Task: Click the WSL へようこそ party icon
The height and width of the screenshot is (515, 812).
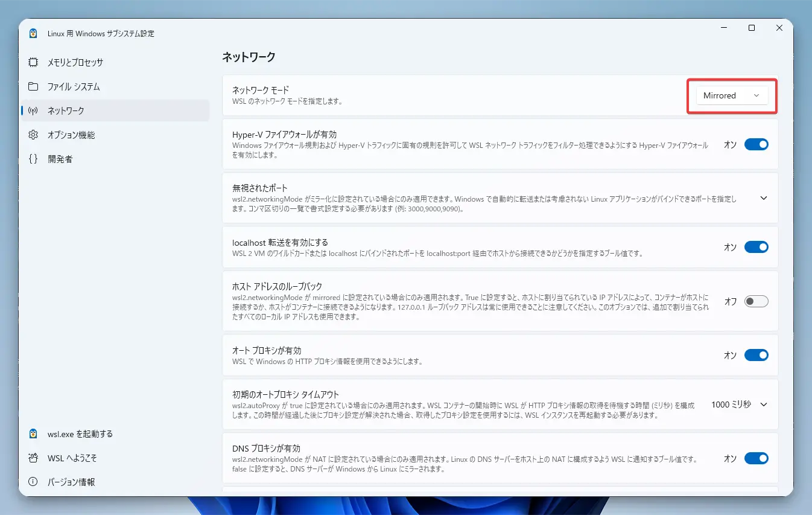Action: [x=33, y=458]
